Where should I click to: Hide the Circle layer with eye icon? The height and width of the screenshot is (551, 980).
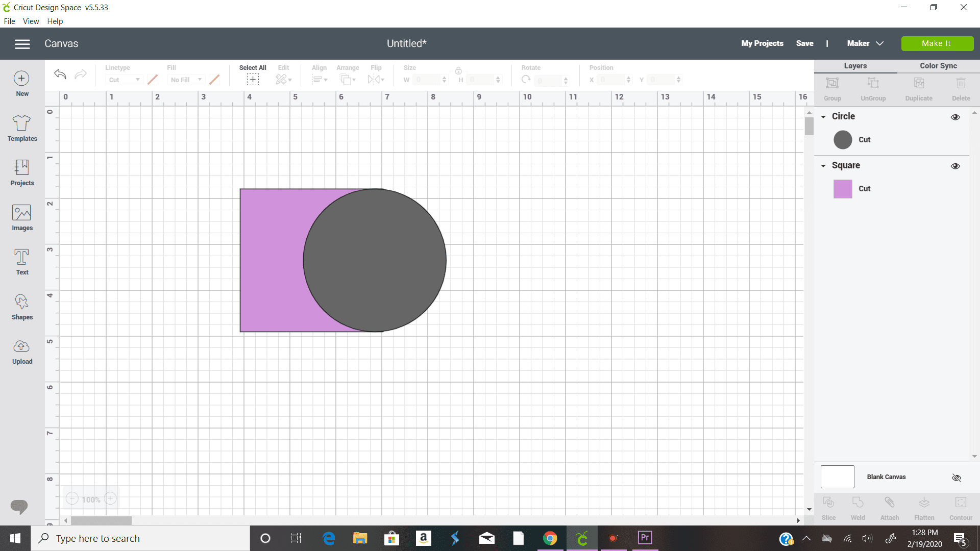(955, 117)
